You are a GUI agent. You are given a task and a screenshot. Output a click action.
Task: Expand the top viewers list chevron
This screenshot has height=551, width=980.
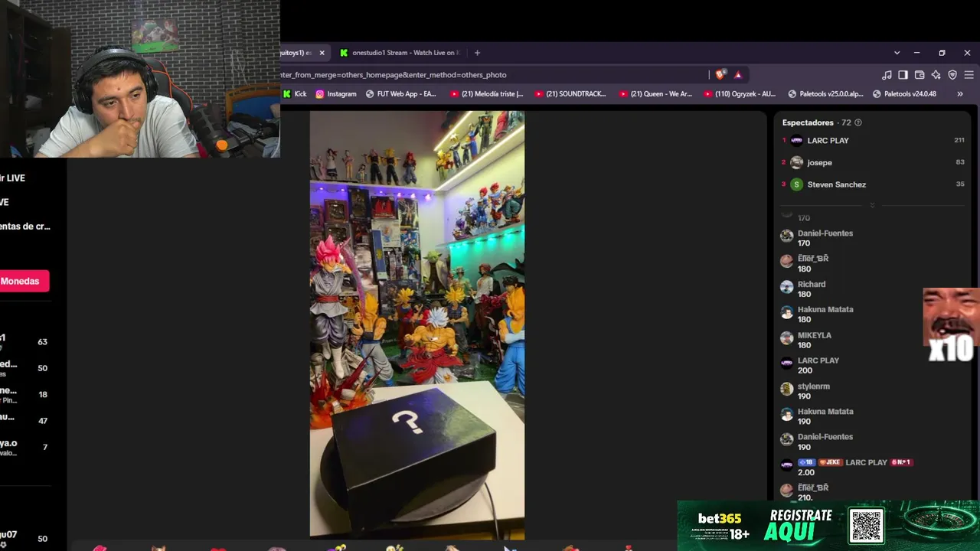click(872, 206)
